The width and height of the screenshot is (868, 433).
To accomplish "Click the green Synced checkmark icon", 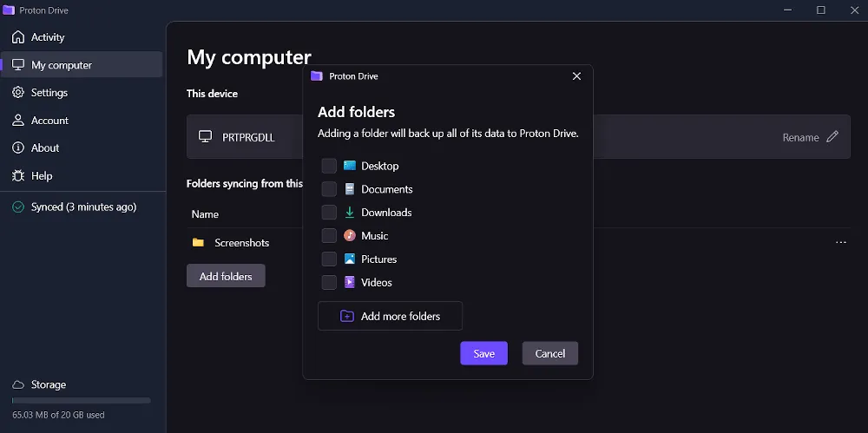I will 17,207.
